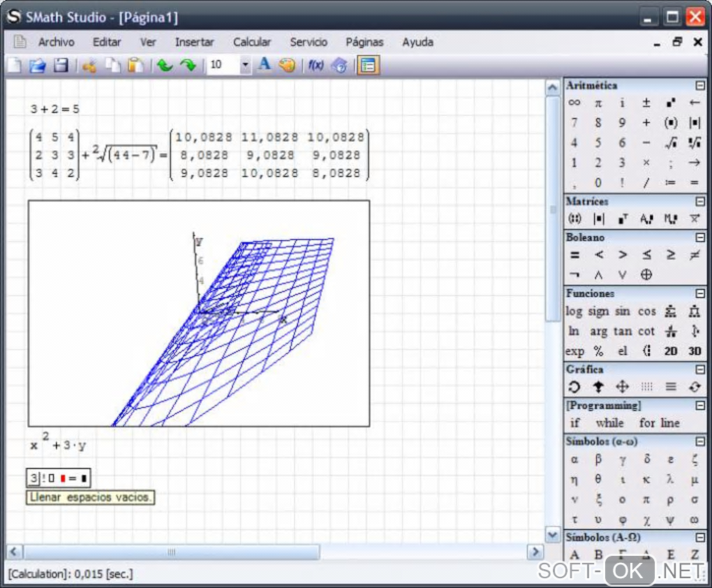The height and width of the screenshot is (588, 712).
Task: Toggle the side panel toolbar button
Action: click(x=369, y=66)
